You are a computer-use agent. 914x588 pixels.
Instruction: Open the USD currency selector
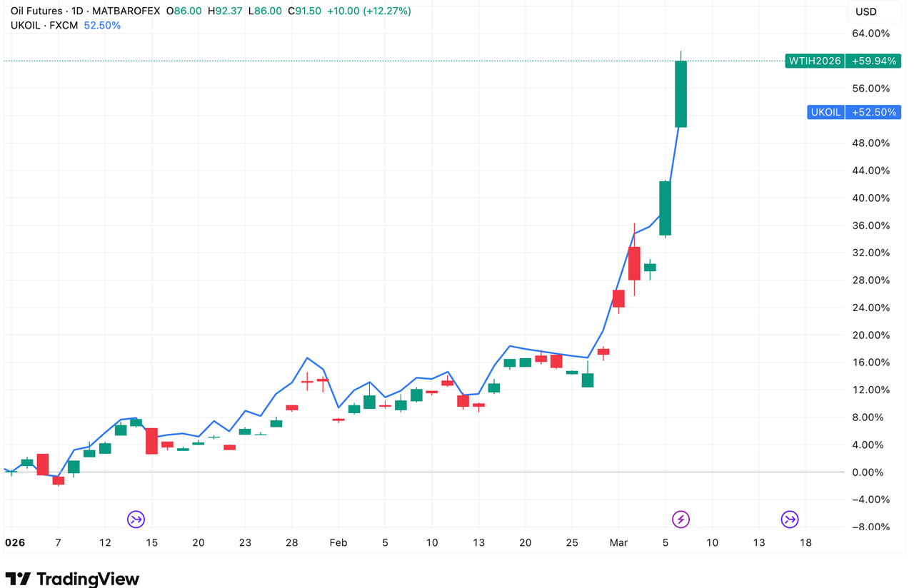click(865, 11)
